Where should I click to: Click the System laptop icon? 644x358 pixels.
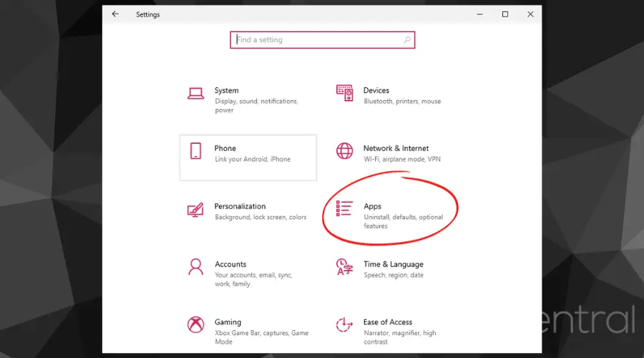(x=195, y=94)
